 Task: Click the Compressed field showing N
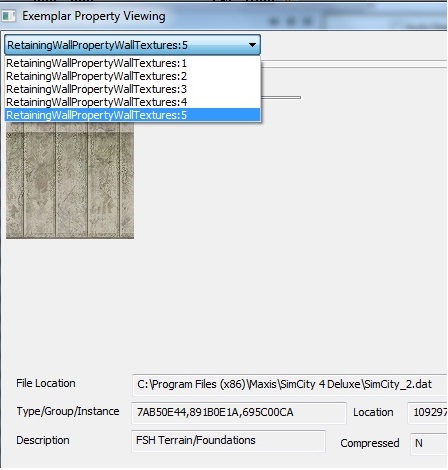[429, 443]
